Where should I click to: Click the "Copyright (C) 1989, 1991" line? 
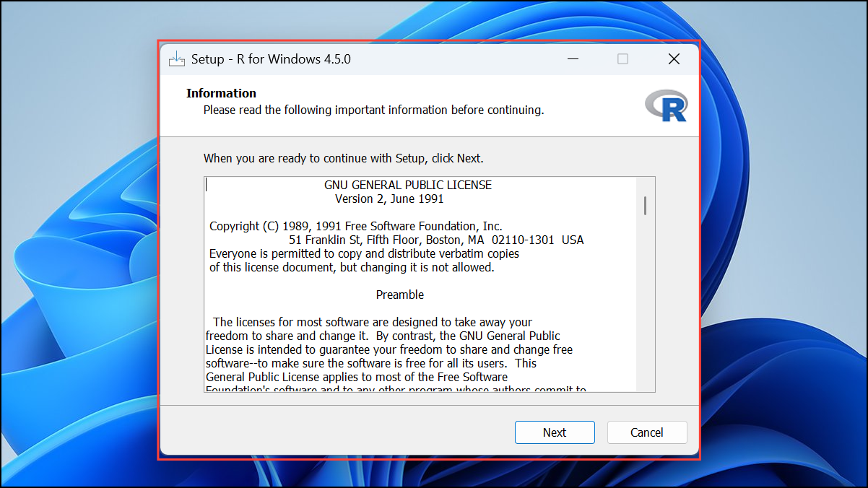pyautogui.click(x=356, y=226)
